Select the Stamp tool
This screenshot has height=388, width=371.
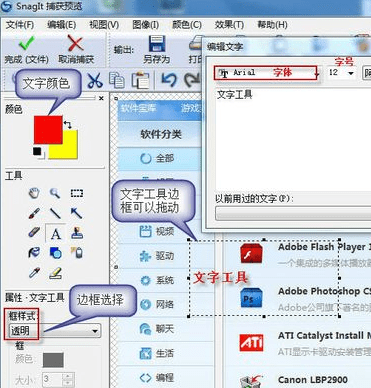click(77, 233)
